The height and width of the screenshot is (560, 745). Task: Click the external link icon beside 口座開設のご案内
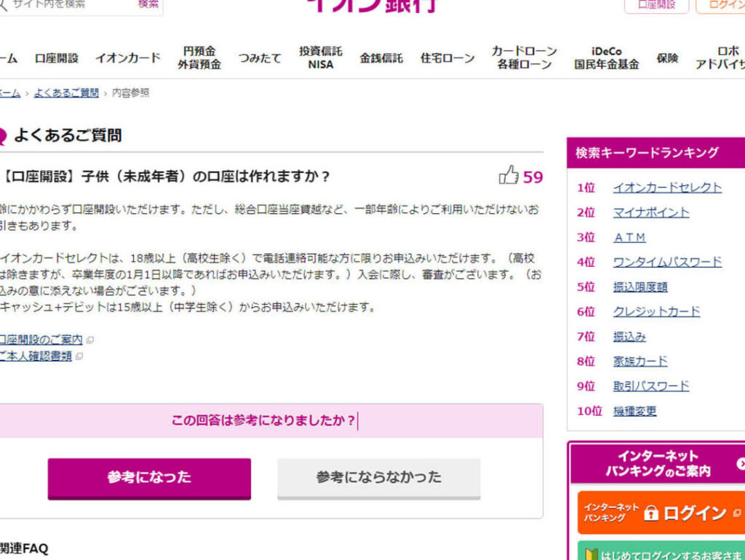click(90, 340)
